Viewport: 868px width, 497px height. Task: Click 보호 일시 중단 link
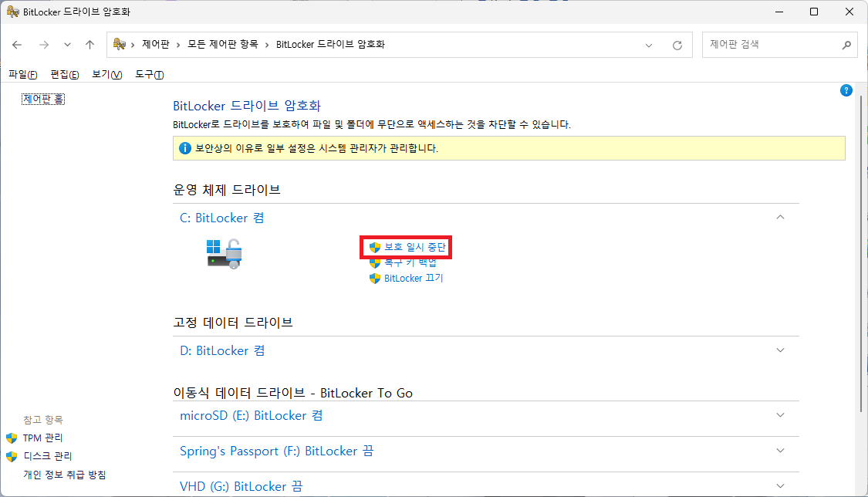[415, 247]
